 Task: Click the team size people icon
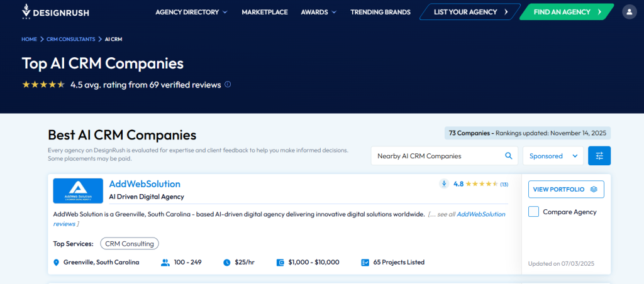coord(165,262)
